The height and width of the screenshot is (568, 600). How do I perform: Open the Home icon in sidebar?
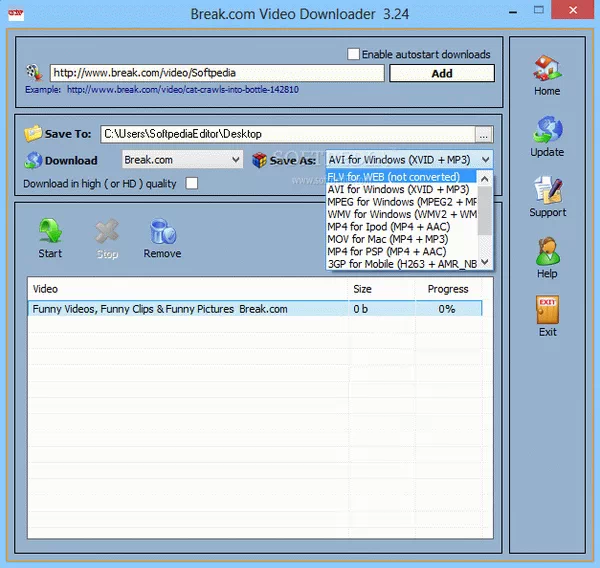(547, 68)
